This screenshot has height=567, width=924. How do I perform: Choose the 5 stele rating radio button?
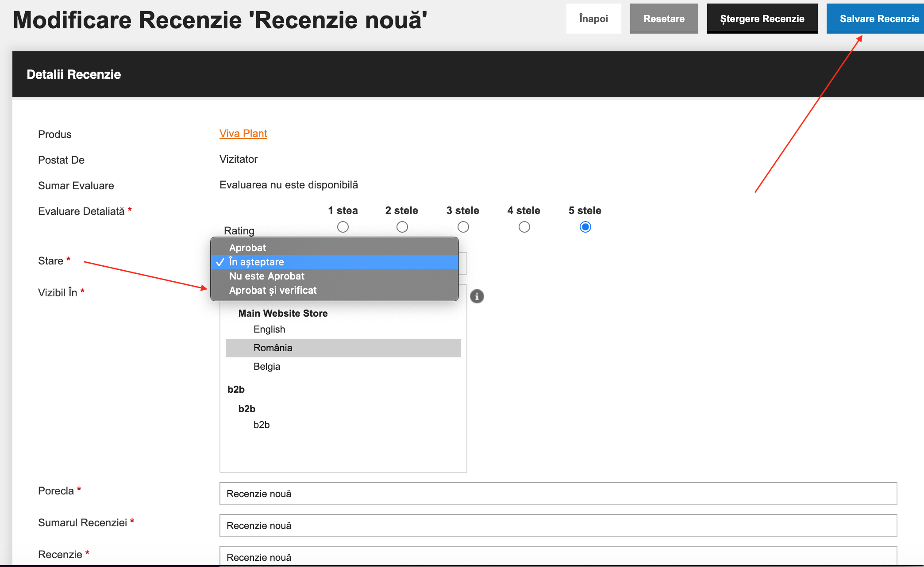(x=585, y=227)
